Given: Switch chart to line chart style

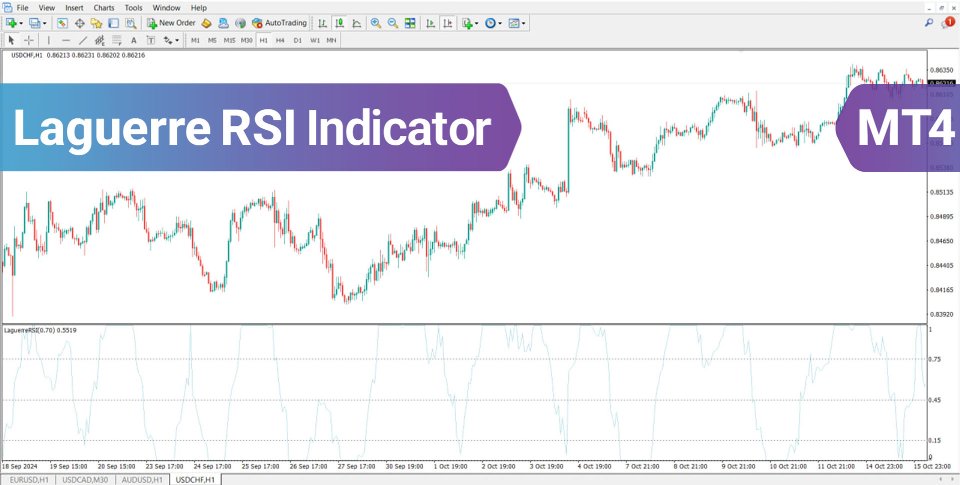Looking at the screenshot, I should pos(357,23).
